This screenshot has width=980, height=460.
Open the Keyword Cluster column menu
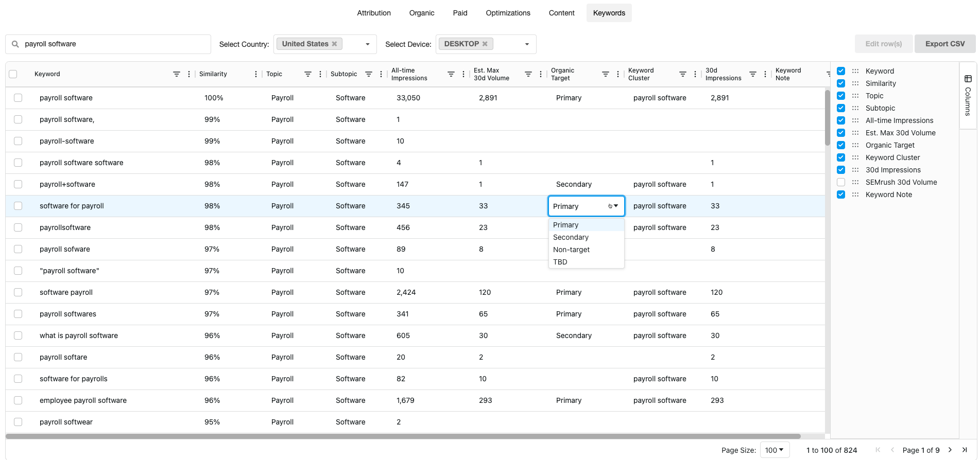click(695, 74)
